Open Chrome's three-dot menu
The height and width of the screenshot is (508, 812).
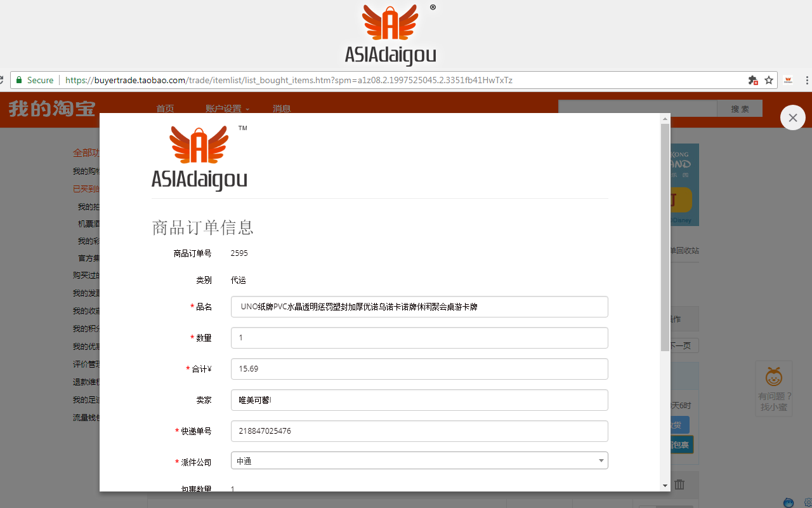tap(808, 80)
